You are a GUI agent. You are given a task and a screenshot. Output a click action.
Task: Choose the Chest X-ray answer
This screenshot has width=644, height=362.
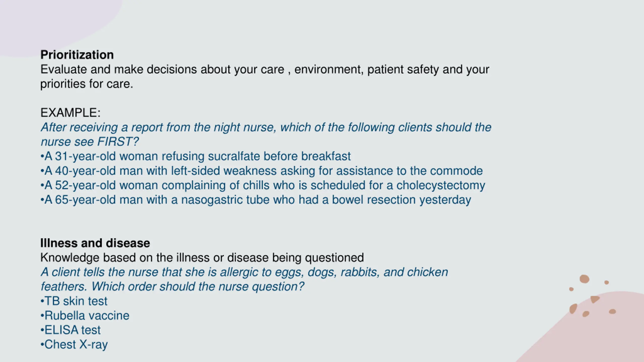pyautogui.click(x=74, y=345)
